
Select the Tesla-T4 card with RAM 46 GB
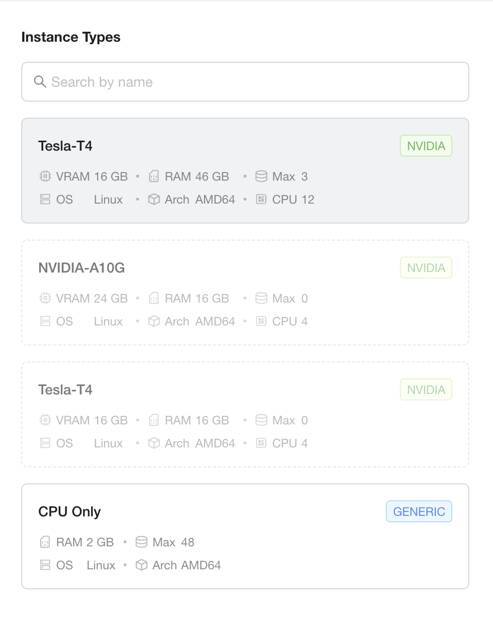245,171
